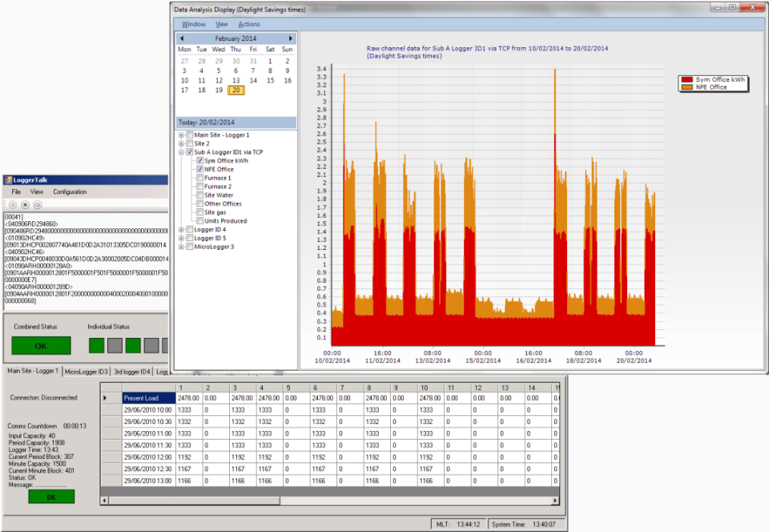Screen dimensions: 769x532
Task: Click the next month arrow on the calendar
Action: [x=290, y=38]
